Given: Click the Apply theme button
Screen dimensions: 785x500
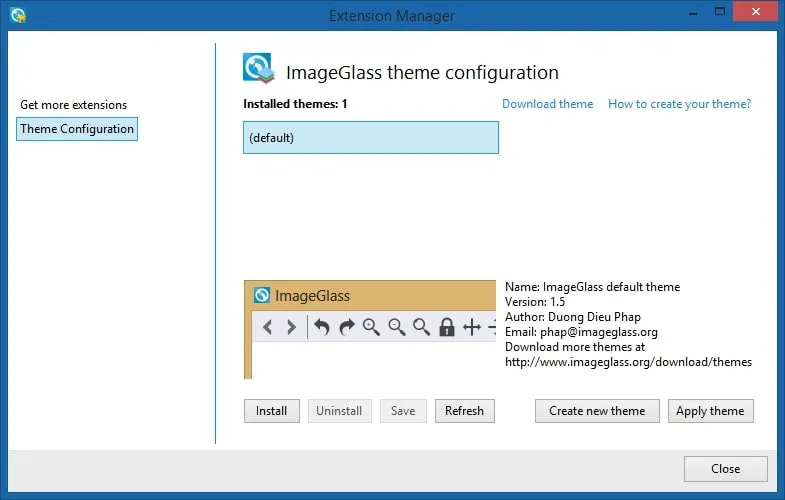Looking at the screenshot, I should [x=710, y=411].
